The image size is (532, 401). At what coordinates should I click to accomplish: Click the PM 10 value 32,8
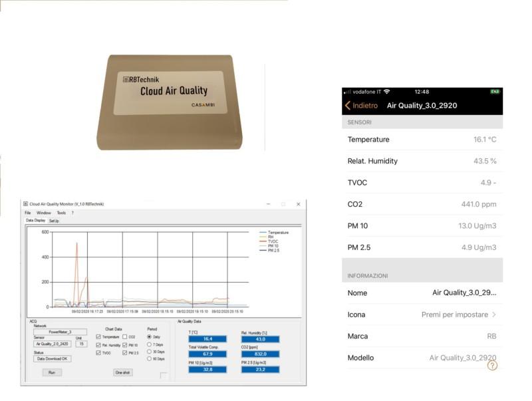click(207, 370)
